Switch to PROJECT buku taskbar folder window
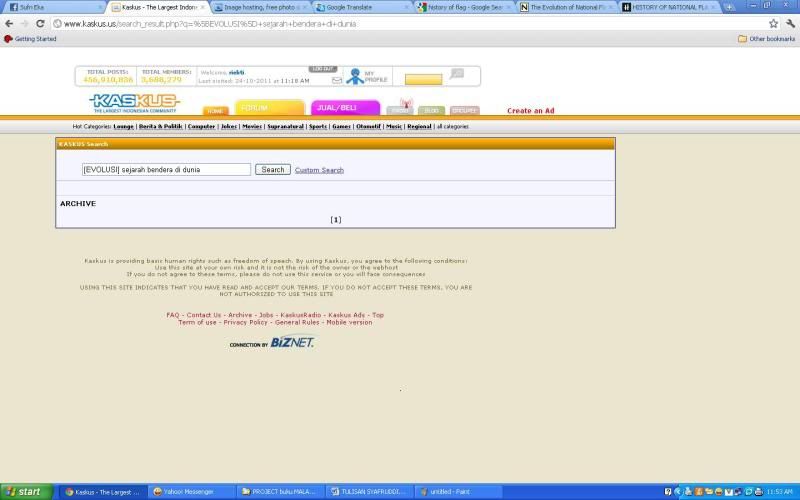The width and height of the screenshot is (800, 500). 281,492
